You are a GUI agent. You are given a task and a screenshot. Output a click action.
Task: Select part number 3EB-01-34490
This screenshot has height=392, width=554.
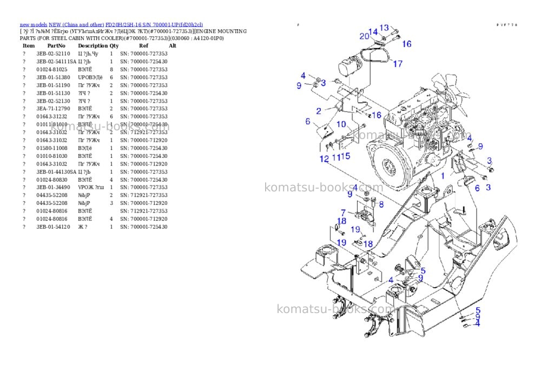[x=54, y=188]
